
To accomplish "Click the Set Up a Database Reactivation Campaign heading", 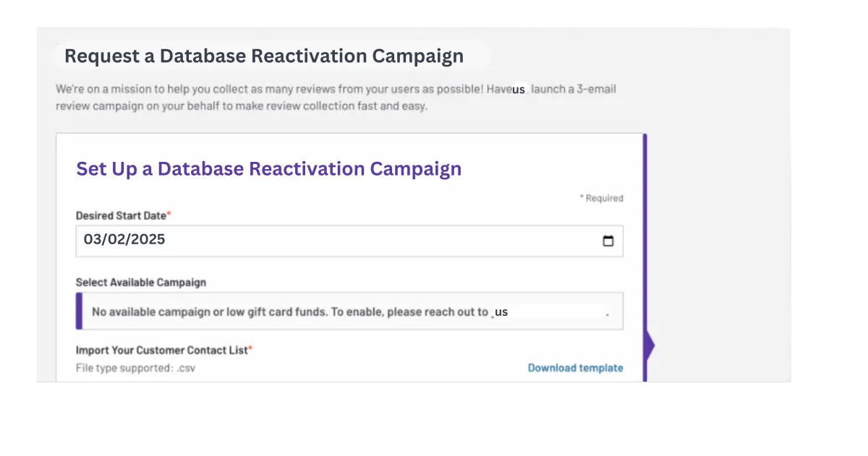I will (268, 168).
